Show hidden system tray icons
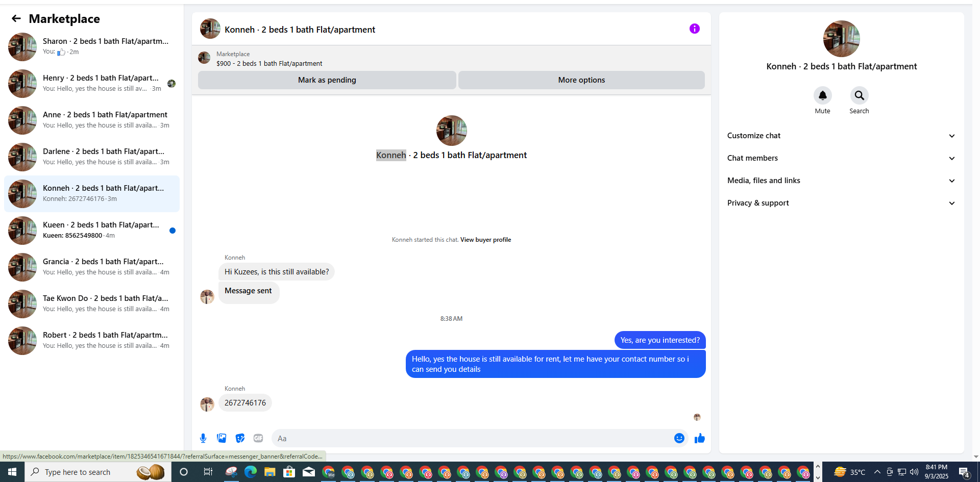Screen dimensions: 980x482 877,472
